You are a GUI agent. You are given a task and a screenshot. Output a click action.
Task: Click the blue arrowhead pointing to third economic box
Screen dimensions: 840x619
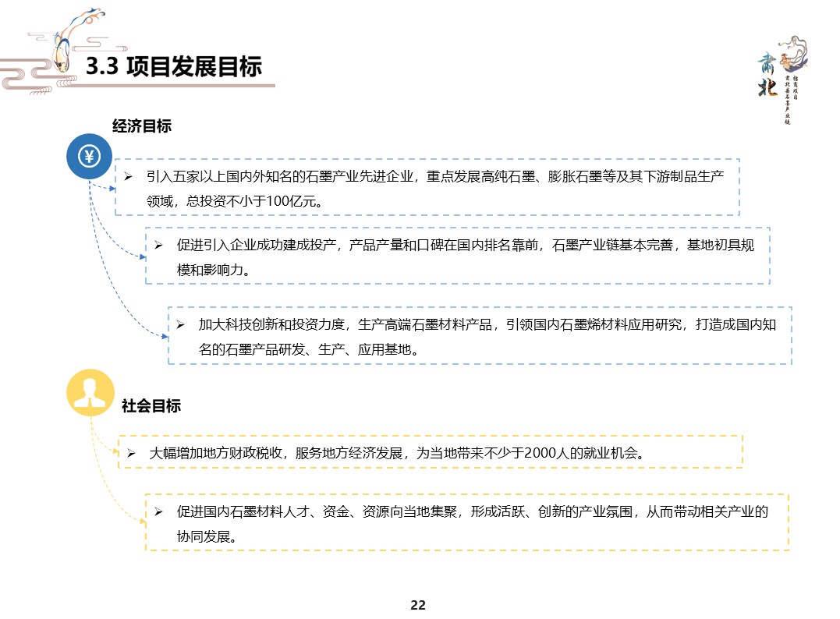[x=164, y=337]
